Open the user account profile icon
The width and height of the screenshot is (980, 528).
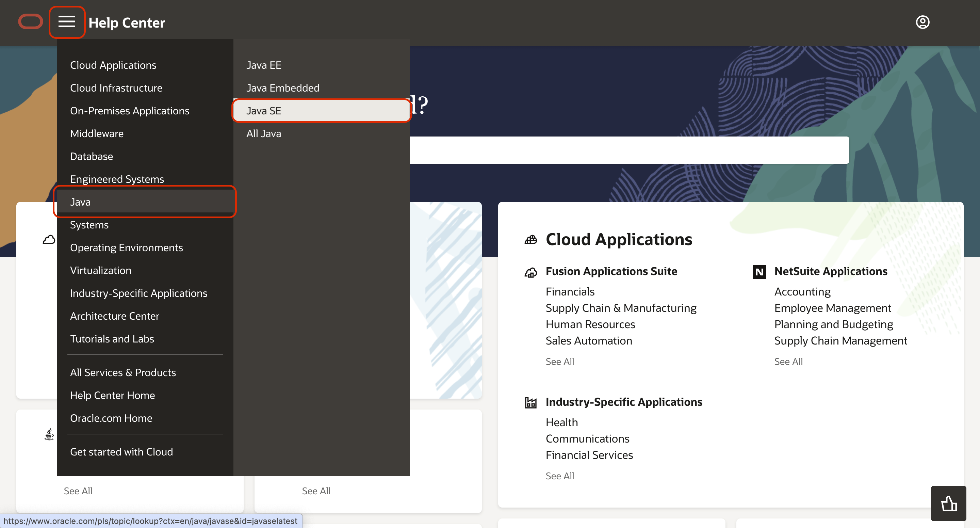tap(922, 22)
